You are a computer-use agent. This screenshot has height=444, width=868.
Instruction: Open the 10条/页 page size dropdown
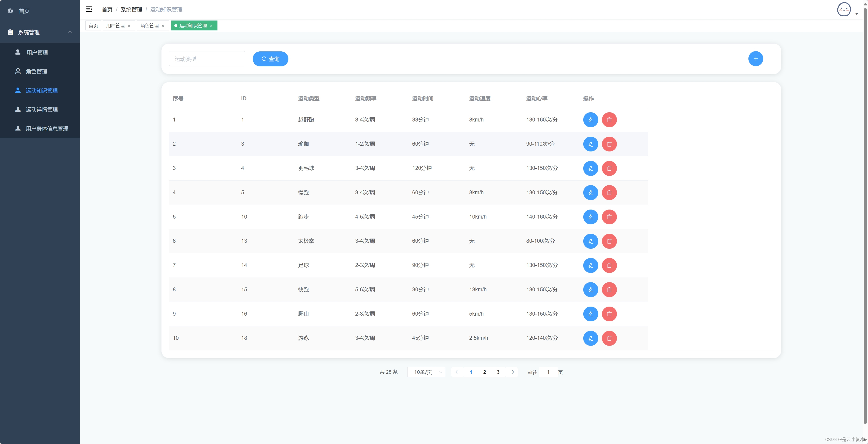(x=426, y=372)
